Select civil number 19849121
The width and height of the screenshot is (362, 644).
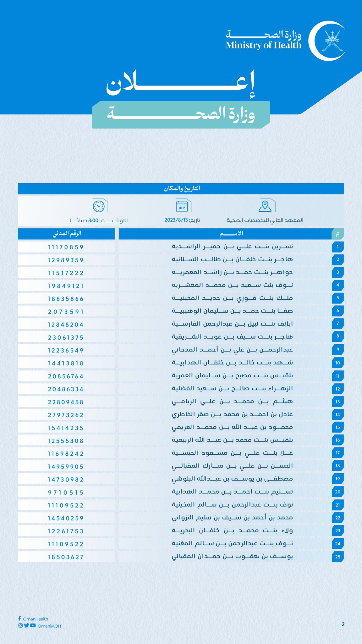[x=66, y=286]
